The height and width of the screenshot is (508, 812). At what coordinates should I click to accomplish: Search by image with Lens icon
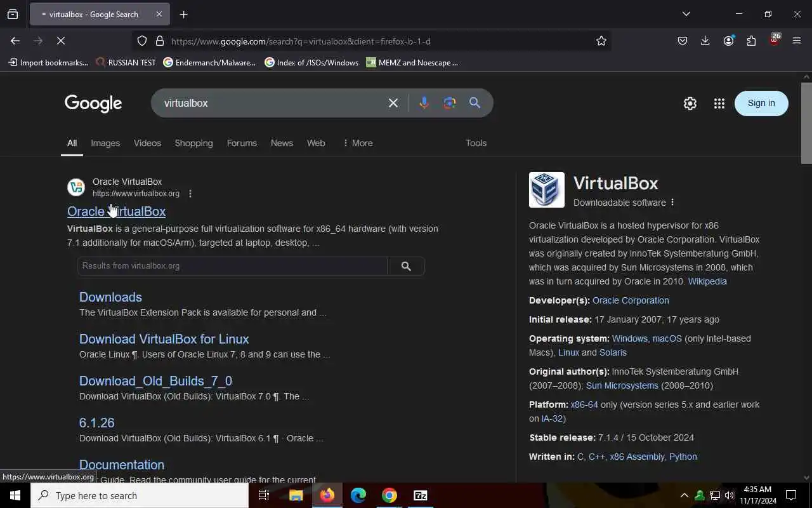click(x=450, y=103)
